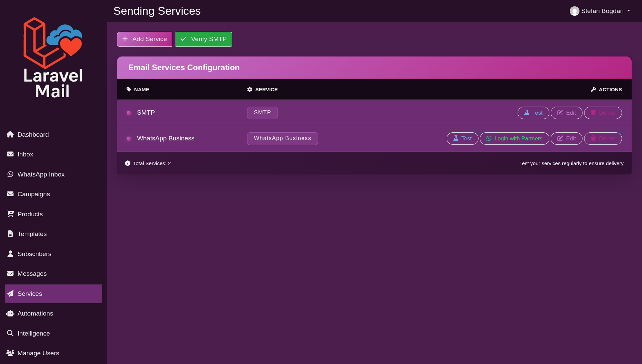Open WhatsApp Inbox menu item
This screenshot has width=642, height=364.
coord(53,174)
